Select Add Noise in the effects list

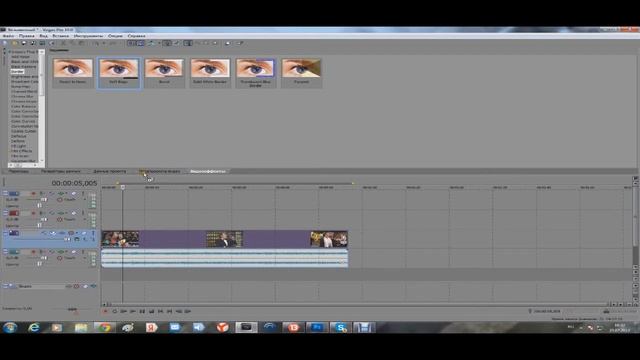tap(20, 57)
